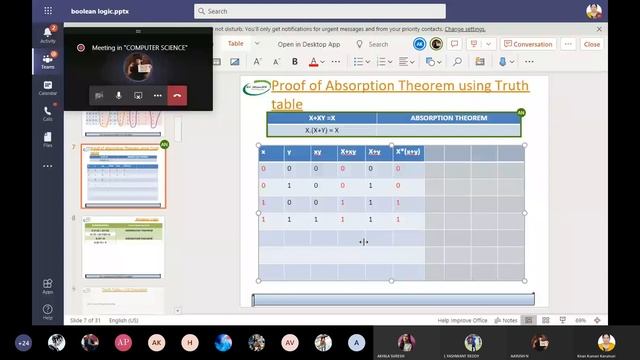Open present options dropdown arrow
Screen dimensions: 640x360
coord(488,44)
